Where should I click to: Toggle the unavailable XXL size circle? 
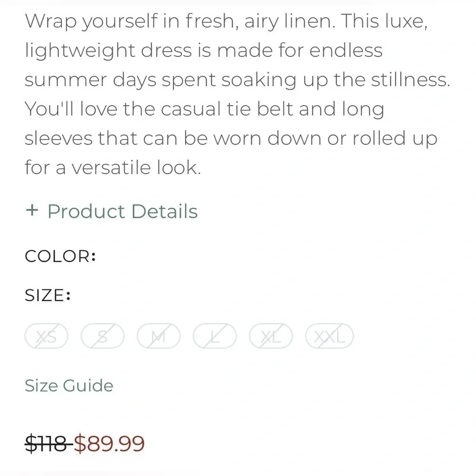coord(329,336)
